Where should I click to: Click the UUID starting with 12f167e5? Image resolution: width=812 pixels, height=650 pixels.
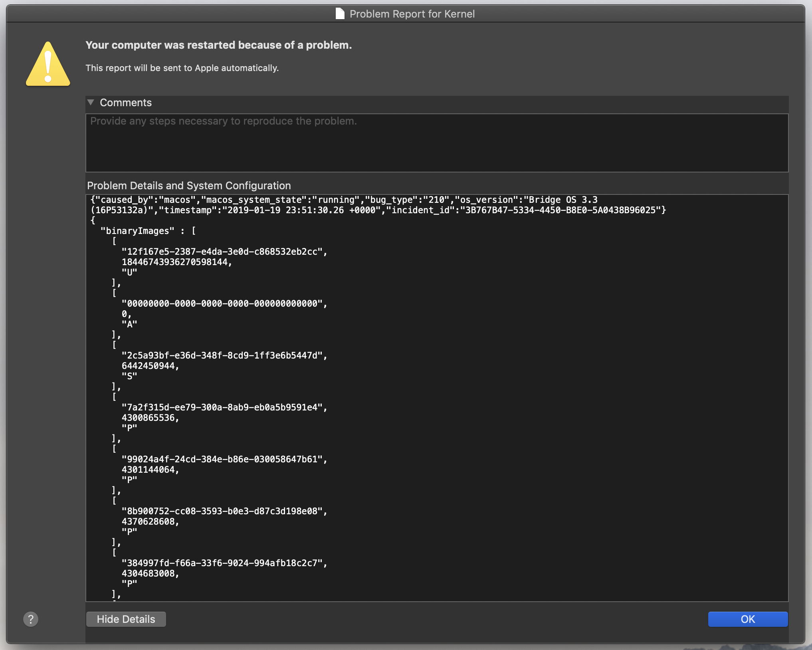tap(224, 252)
